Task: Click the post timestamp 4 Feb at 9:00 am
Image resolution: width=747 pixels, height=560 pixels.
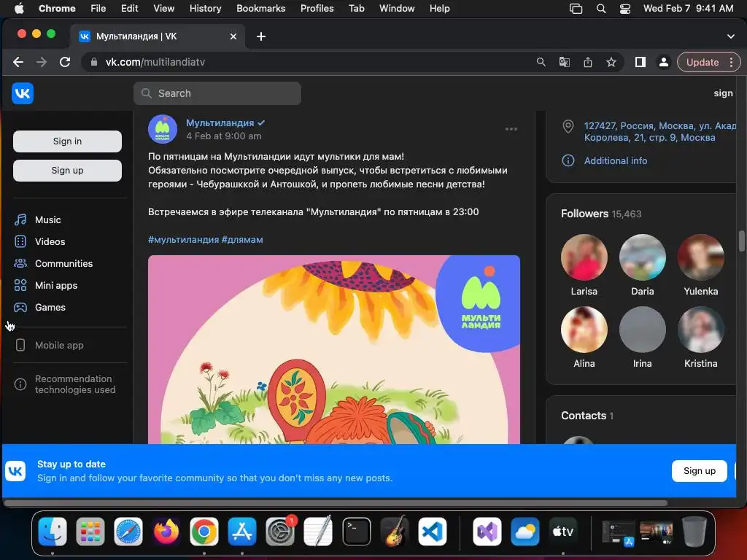Action: tap(223, 136)
